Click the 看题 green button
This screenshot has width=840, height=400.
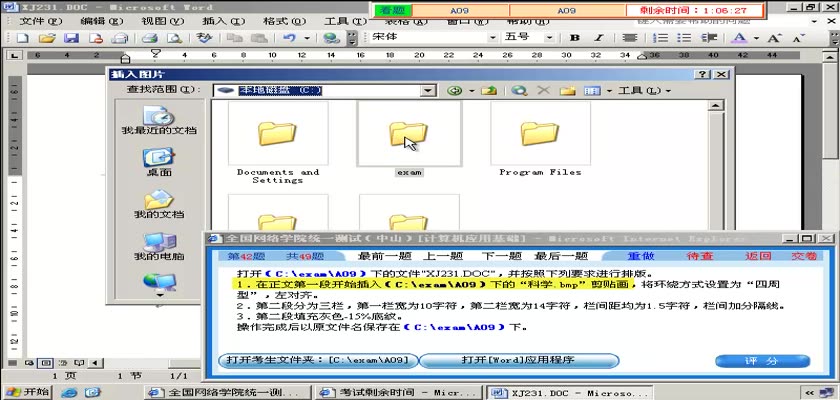tap(392, 10)
